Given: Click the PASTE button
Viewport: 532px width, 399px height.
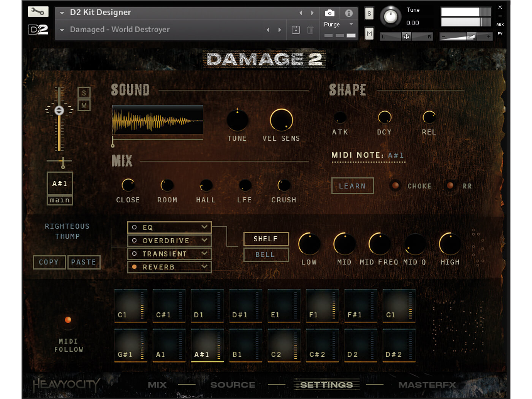Looking at the screenshot, I should pyautogui.click(x=84, y=262).
